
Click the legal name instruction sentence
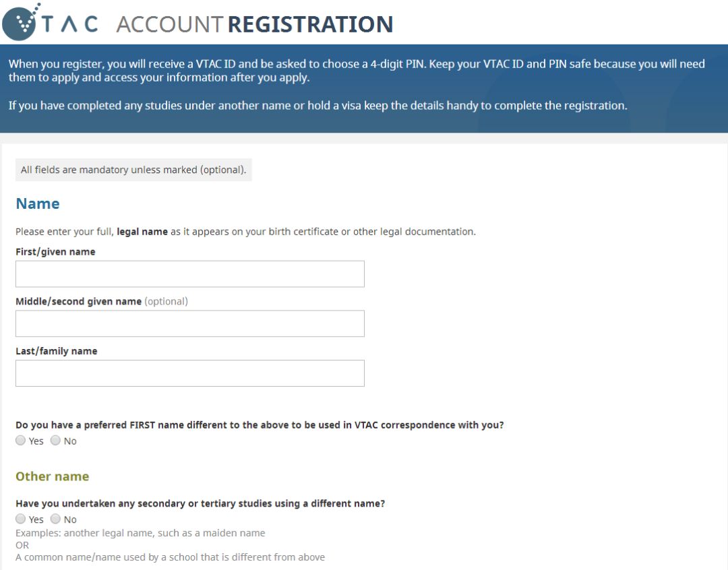click(x=245, y=232)
